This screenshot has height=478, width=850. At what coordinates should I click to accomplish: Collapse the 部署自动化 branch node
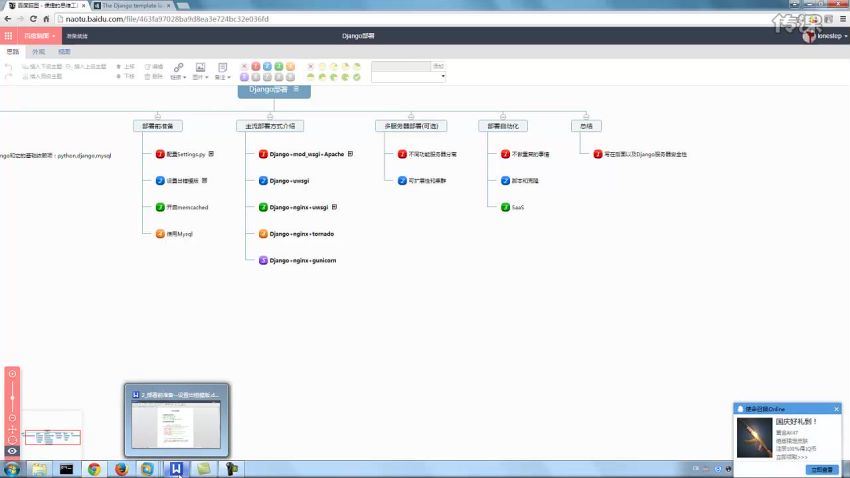pyautogui.click(x=503, y=117)
